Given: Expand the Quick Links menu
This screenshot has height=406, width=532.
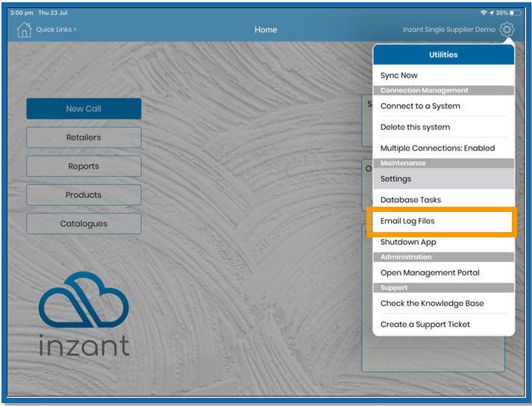Looking at the screenshot, I should [x=56, y=30].
